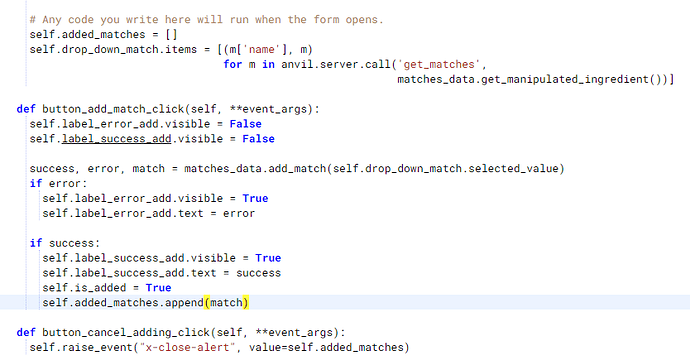This screenshot has height=364, width=690.
Task: Click 'self.label_error_add.visible = True' line
Action: pyautogui.click(x=155, y=199)
